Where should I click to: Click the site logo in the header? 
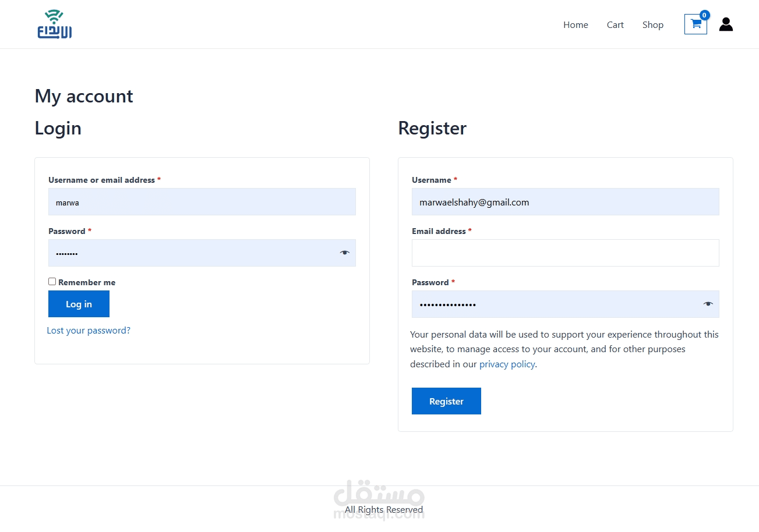click(x=54, y=24)
